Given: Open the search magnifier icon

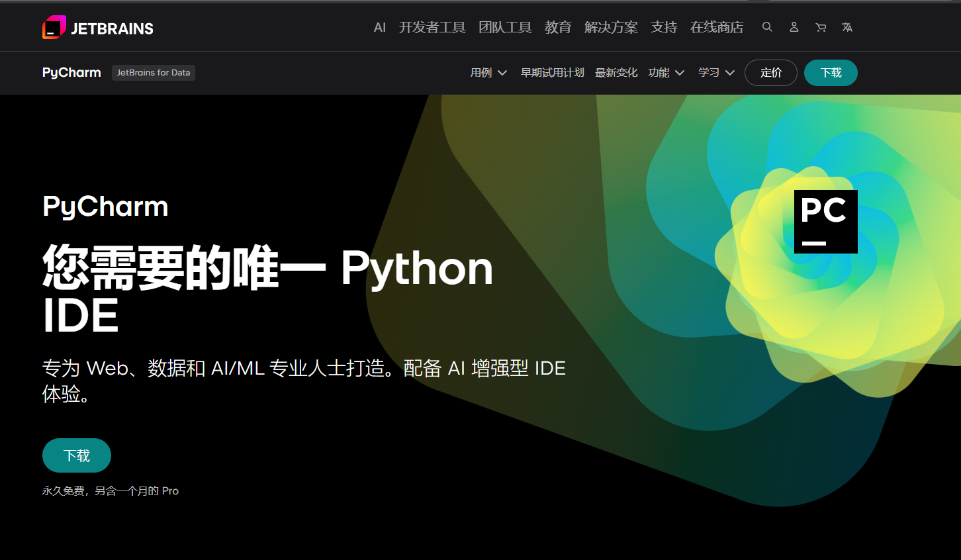Looking at the screenshot, I should pos(767,27).
